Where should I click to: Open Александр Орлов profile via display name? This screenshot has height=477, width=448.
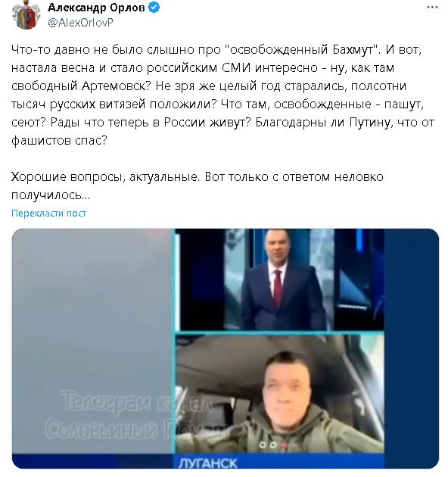pos(96,8)
